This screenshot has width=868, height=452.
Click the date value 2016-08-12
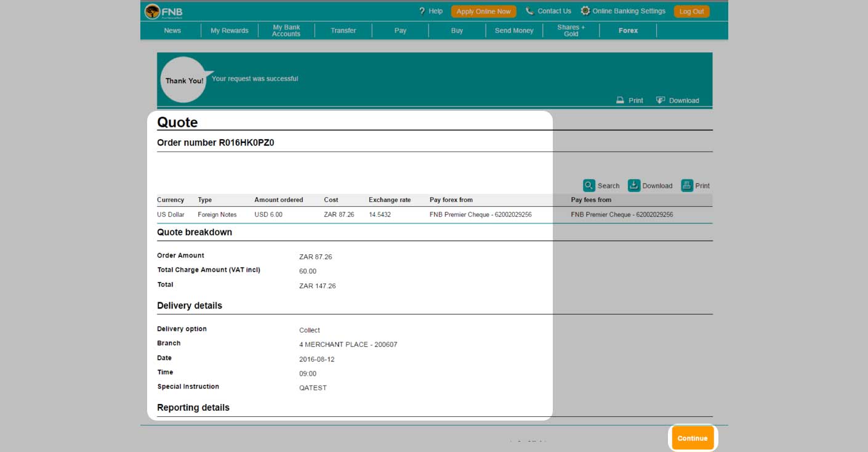point(317,360)
